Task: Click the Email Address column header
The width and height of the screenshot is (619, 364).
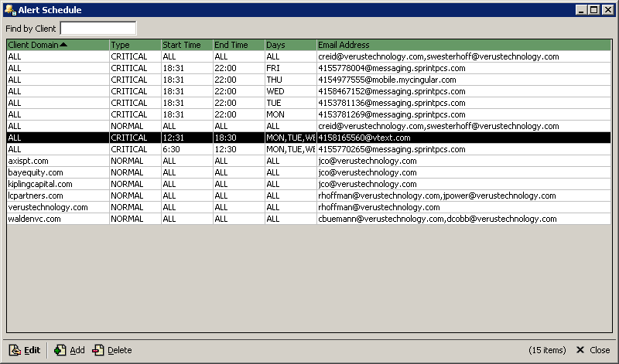Action: [x=463, y=45]
